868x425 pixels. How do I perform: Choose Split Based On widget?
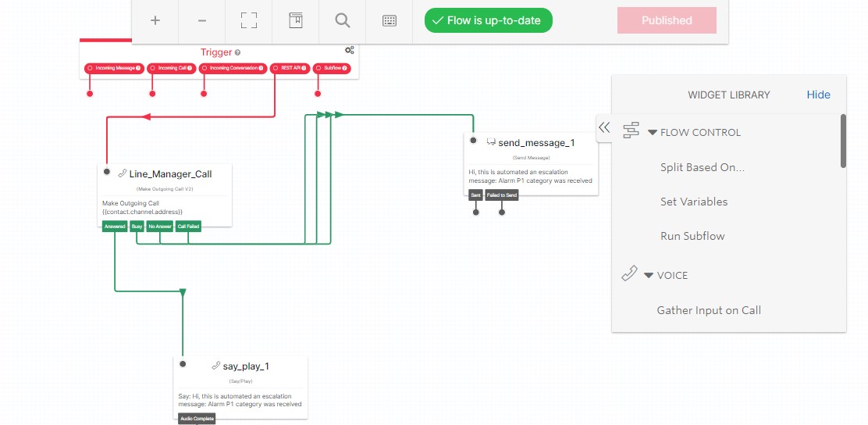point(702,167)
